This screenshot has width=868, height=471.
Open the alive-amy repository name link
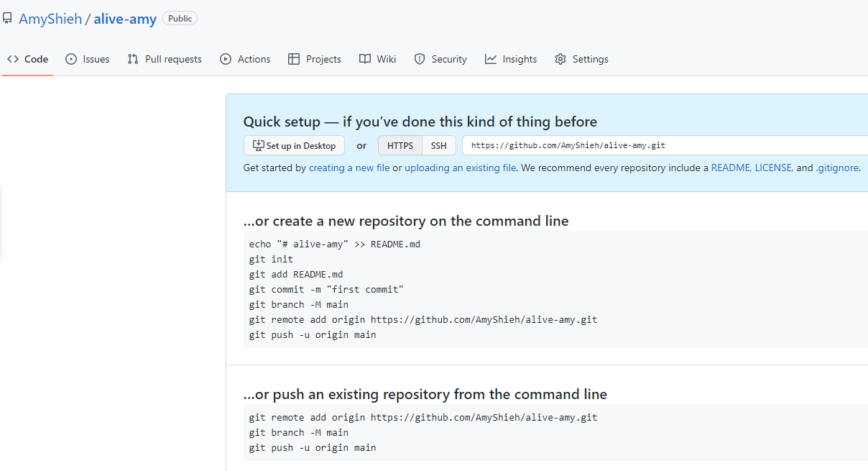125,19
